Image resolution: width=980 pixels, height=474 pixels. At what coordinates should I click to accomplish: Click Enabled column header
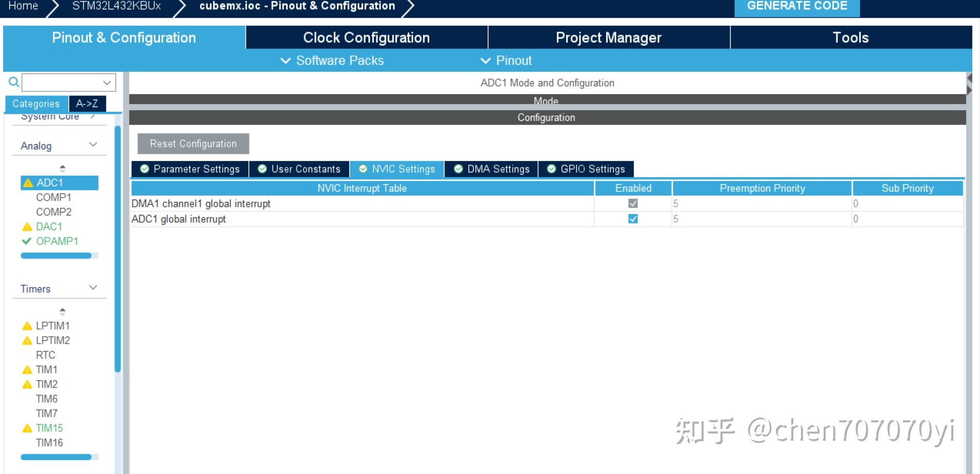click(x=633, y=188)
